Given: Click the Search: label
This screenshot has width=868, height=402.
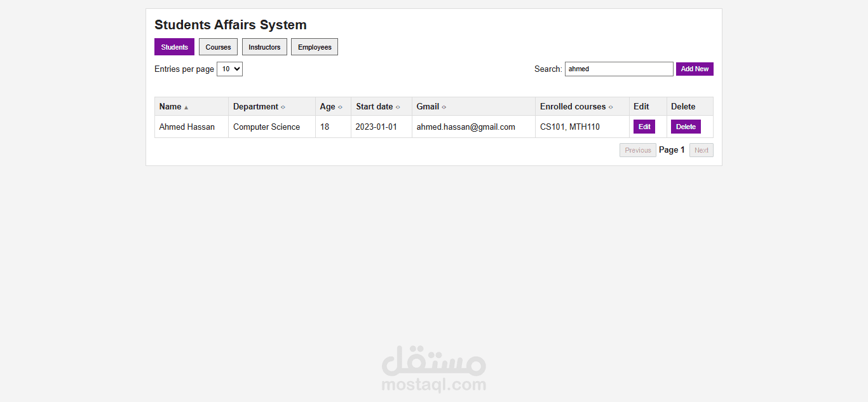Looking at the screenshot, I should point(548,69).
